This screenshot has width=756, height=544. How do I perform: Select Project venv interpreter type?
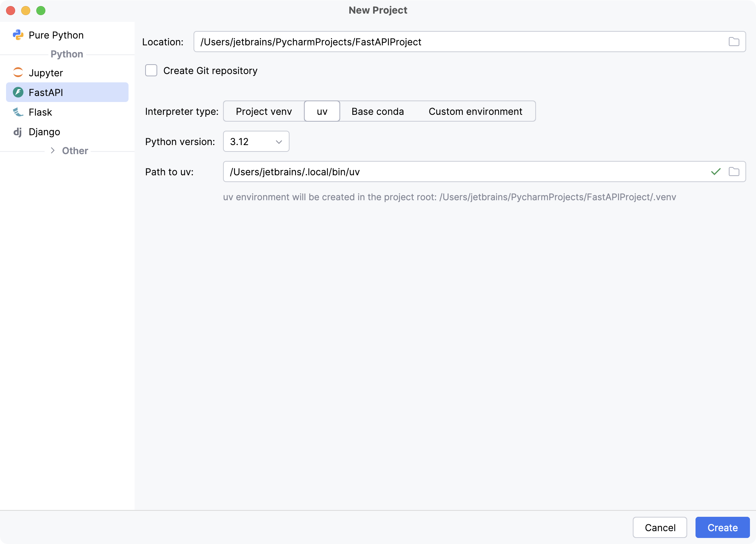point(263,111)
